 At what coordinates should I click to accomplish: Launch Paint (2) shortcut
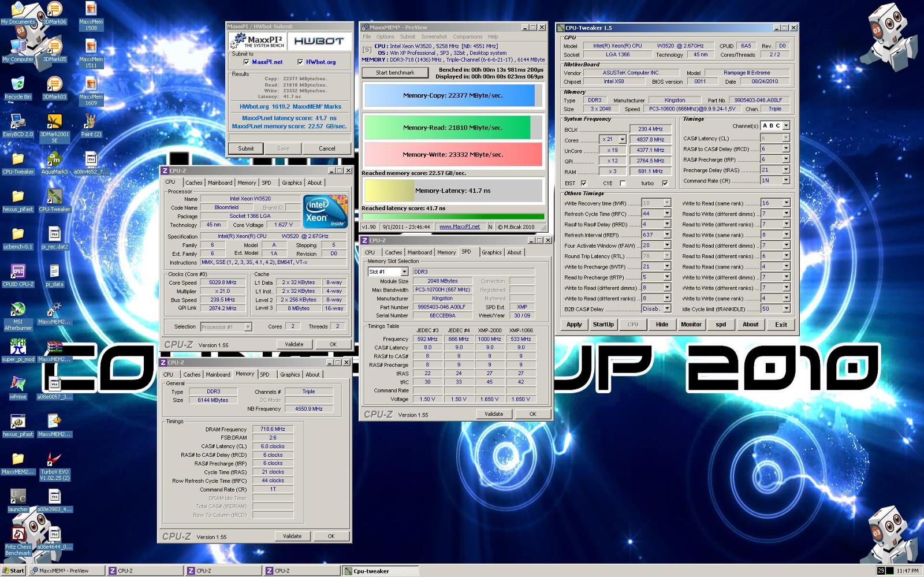tap(91, 126)
